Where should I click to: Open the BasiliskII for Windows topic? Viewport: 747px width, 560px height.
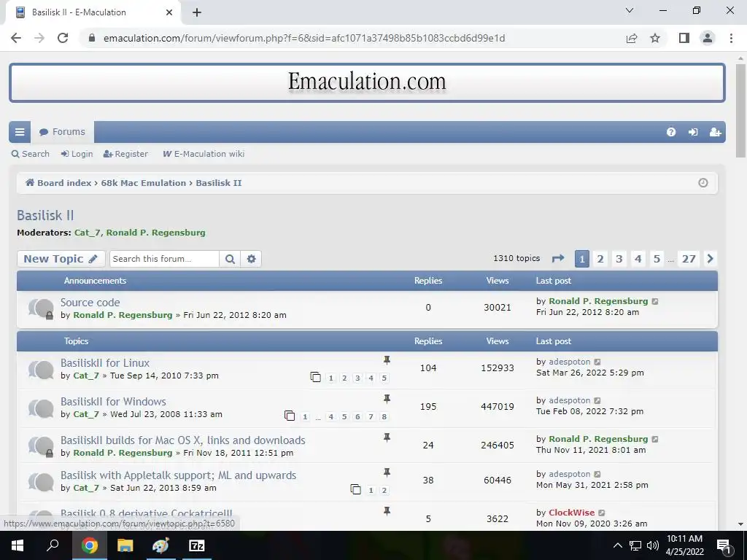(x=113, y=402)
